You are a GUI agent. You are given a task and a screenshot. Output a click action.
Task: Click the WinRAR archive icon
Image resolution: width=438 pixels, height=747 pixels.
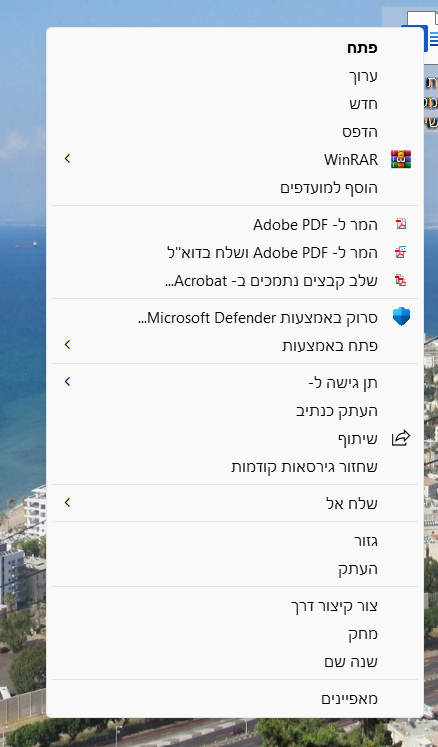tap(401, 159)
